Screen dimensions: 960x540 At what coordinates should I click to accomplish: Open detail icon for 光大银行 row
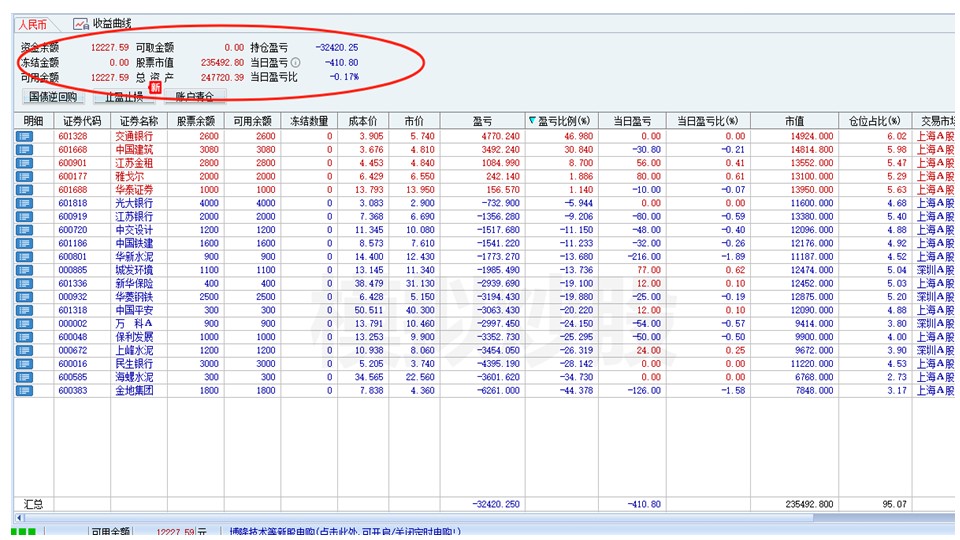pos(24,203)
